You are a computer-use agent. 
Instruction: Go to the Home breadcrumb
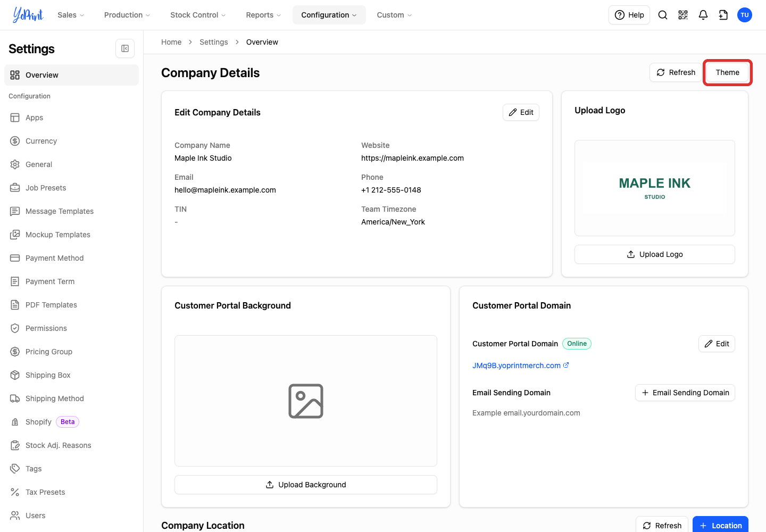point(171,42)
